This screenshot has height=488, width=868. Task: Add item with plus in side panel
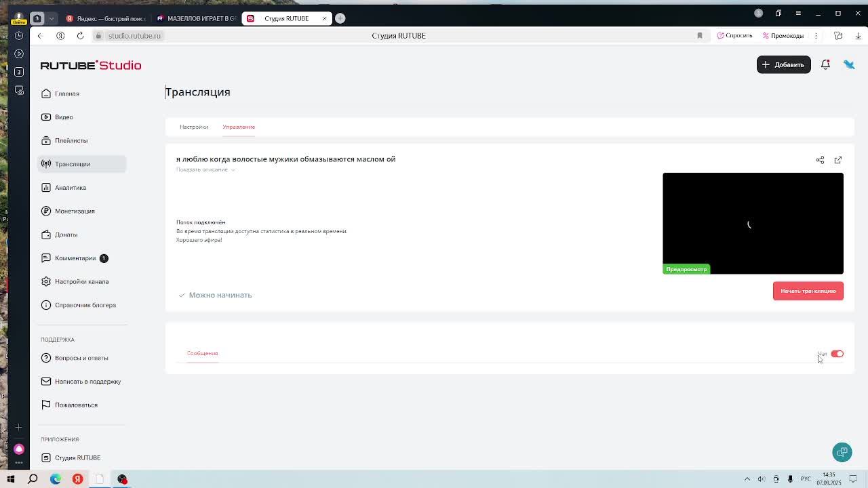19,427
